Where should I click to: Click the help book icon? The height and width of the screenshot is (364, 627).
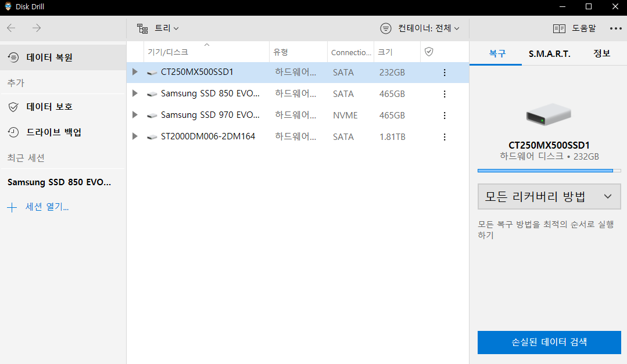click(559, 28)
